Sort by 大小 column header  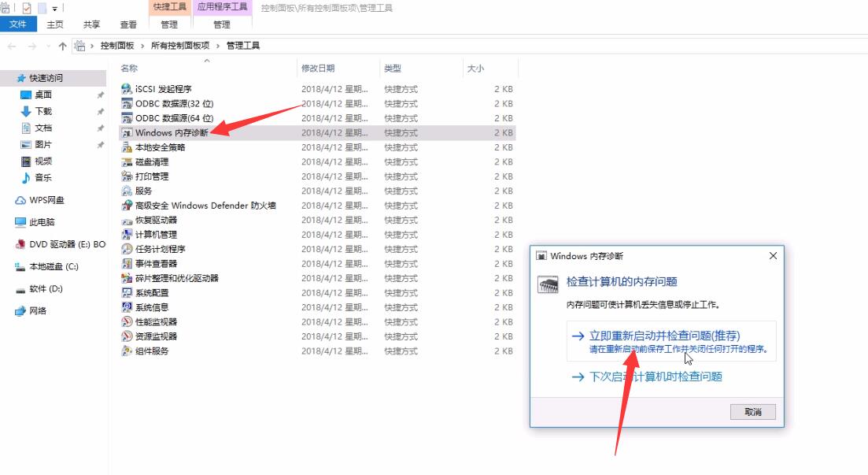(490, 69)
